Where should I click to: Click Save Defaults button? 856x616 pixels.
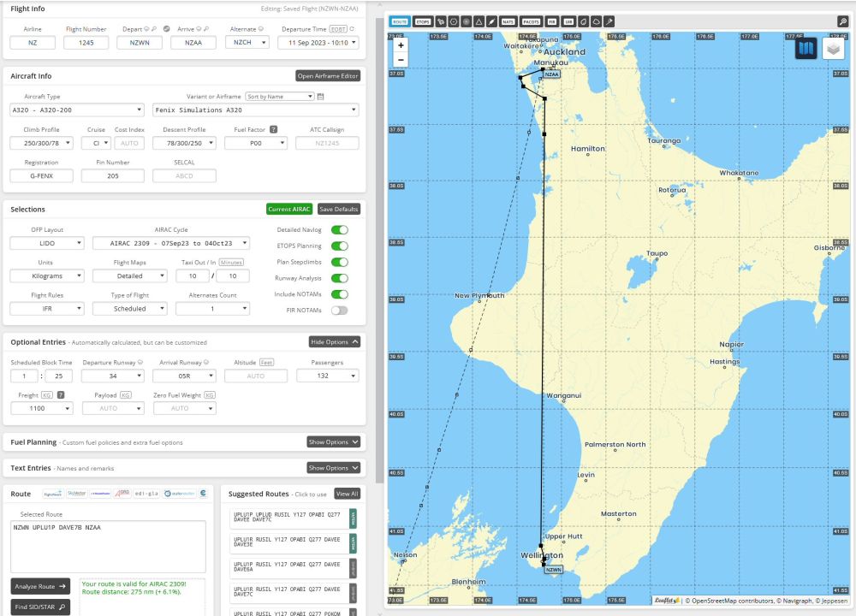click(x=338, y=209)
